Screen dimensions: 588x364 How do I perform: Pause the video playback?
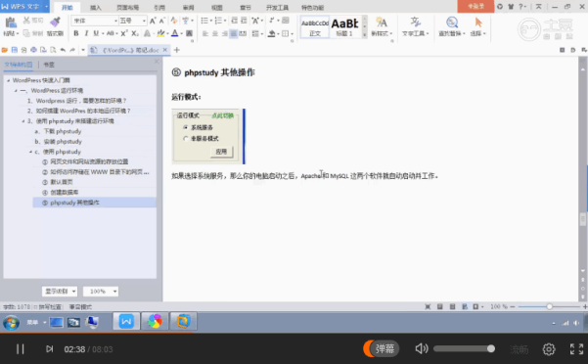(21, 349)
